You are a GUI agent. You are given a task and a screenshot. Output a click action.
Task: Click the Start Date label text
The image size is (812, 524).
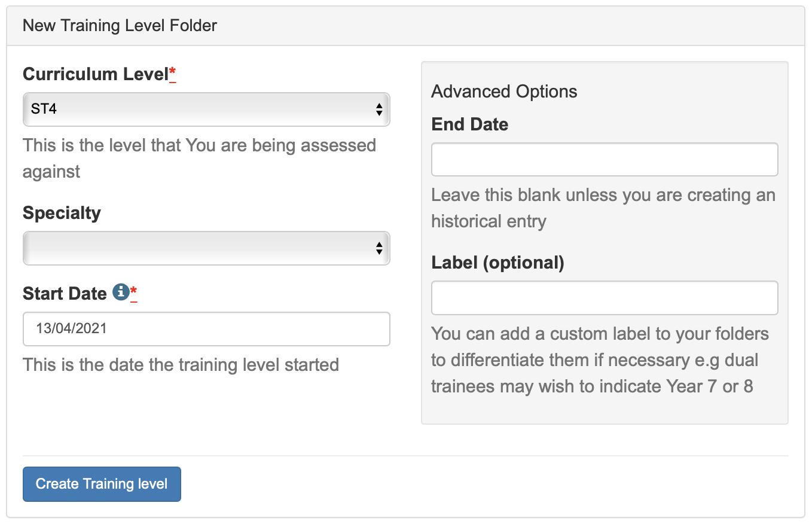coord(65,294)
